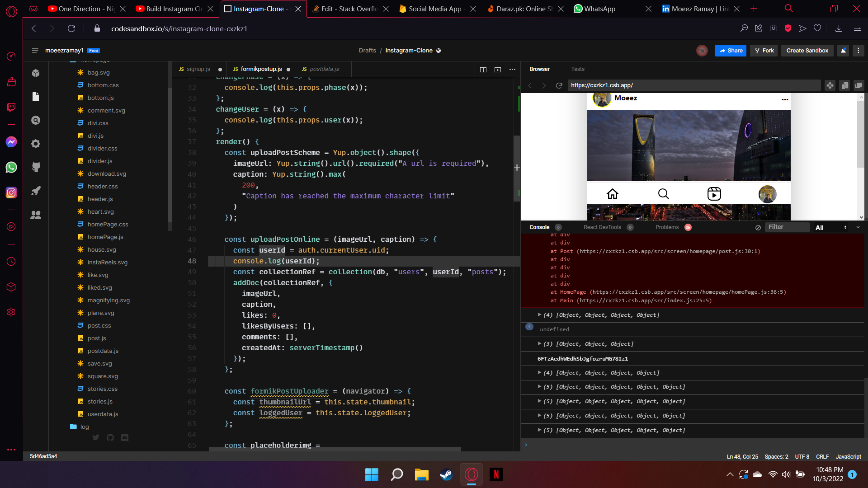The width and height of the screenshot is (868, 488).
Task: Click the unsaved changes dot on formikpostup.js
Action: 288,69
